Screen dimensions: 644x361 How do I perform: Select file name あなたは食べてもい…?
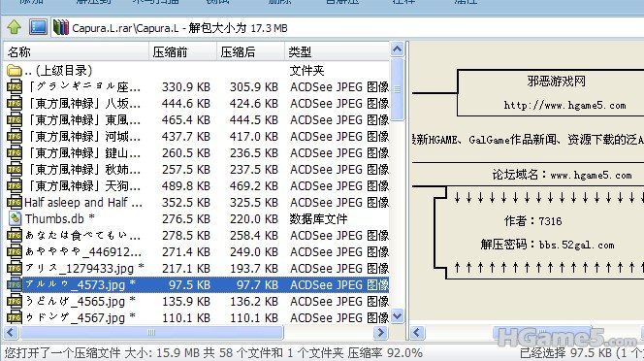point(83,235)
